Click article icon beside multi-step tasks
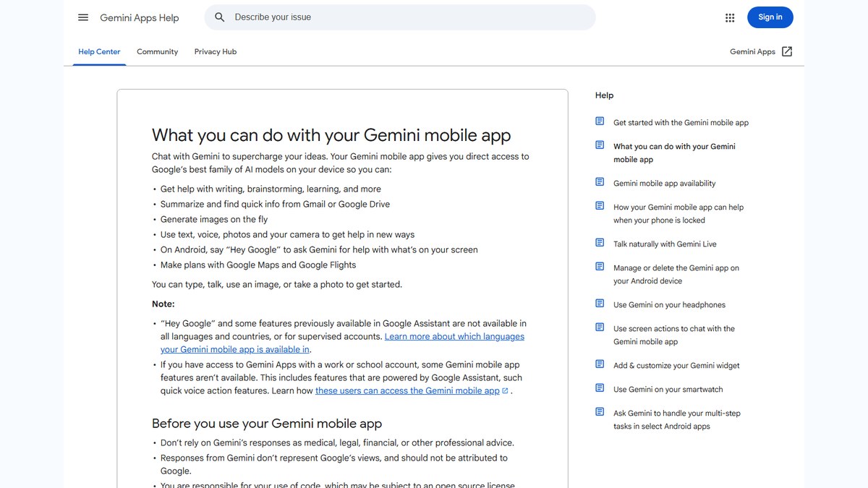Screen dimensions: 868x488 coord(600,412)
